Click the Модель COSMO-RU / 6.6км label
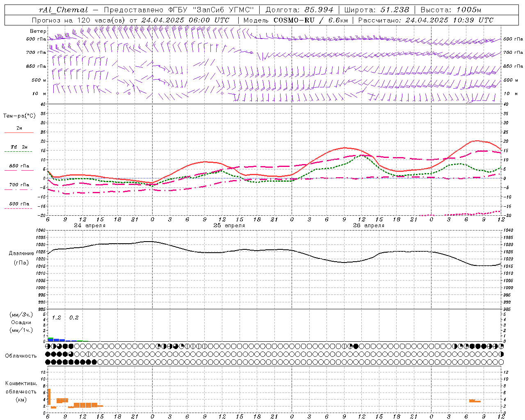 (x=296, y=20)
